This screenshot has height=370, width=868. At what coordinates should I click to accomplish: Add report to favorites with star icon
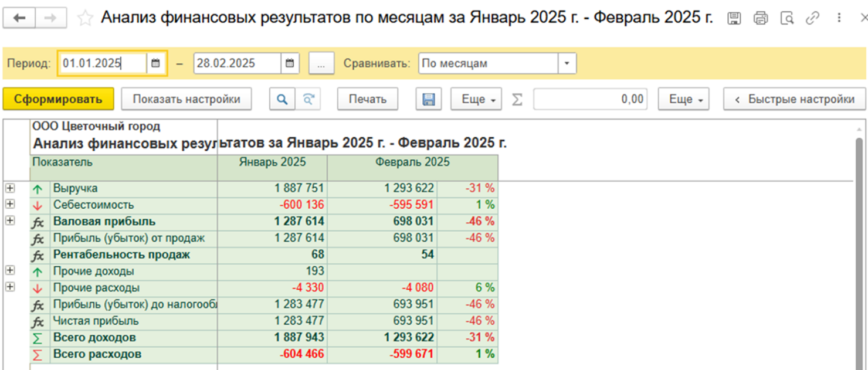coord(85,18)
